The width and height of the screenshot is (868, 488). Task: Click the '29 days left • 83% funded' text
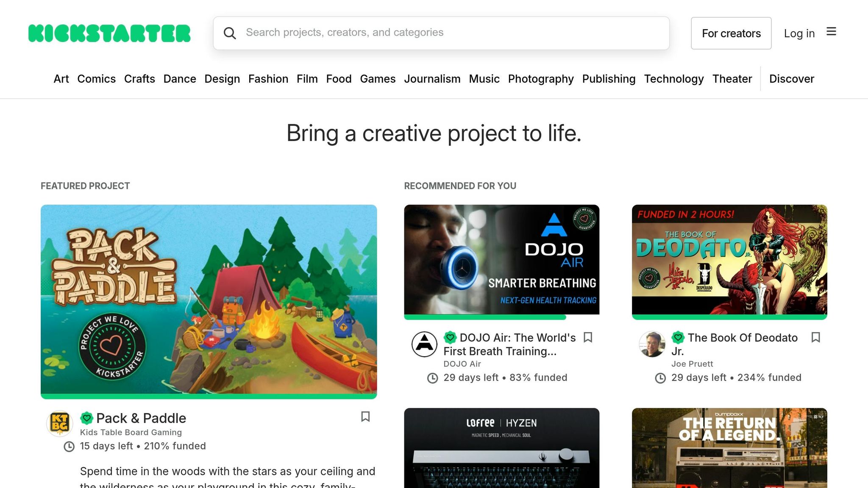tap(505, 377)
